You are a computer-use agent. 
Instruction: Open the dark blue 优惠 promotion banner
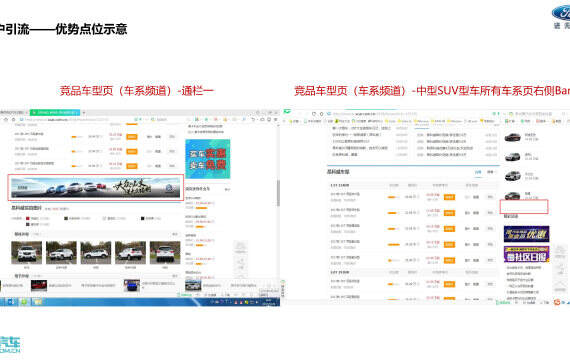526,234
